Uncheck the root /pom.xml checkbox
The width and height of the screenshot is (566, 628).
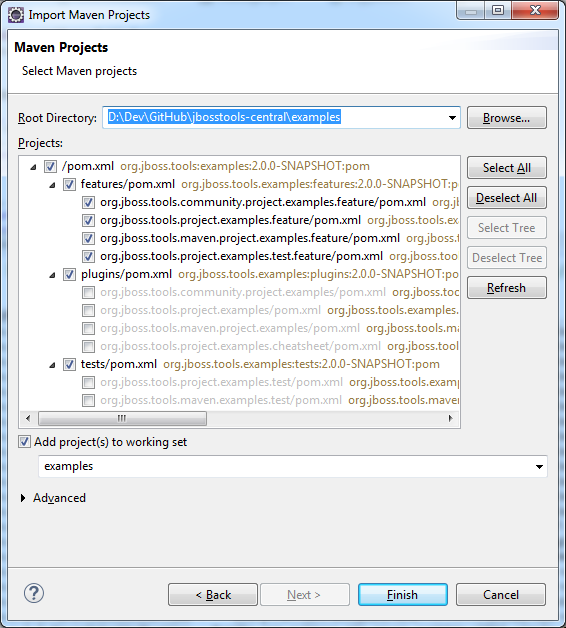[50, 166]
